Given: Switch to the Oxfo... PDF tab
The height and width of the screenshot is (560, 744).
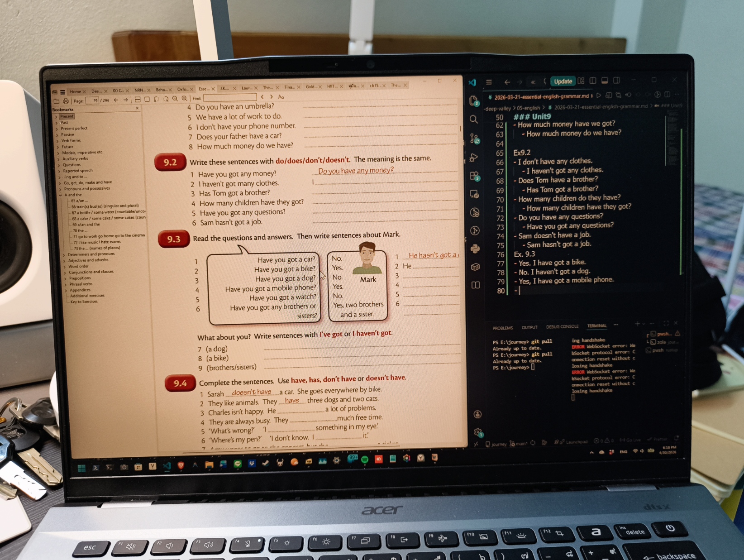Looking at the screenshot, I should (182, 89).
